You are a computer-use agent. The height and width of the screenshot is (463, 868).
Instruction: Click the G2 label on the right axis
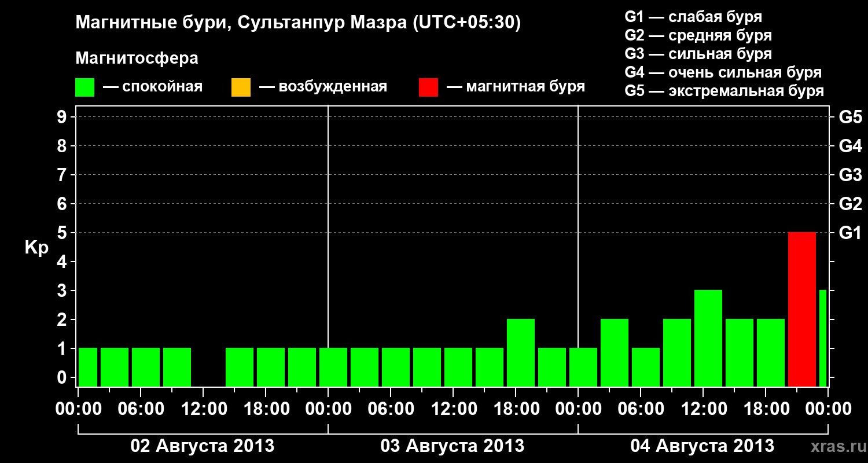click(x=850, y=204)
